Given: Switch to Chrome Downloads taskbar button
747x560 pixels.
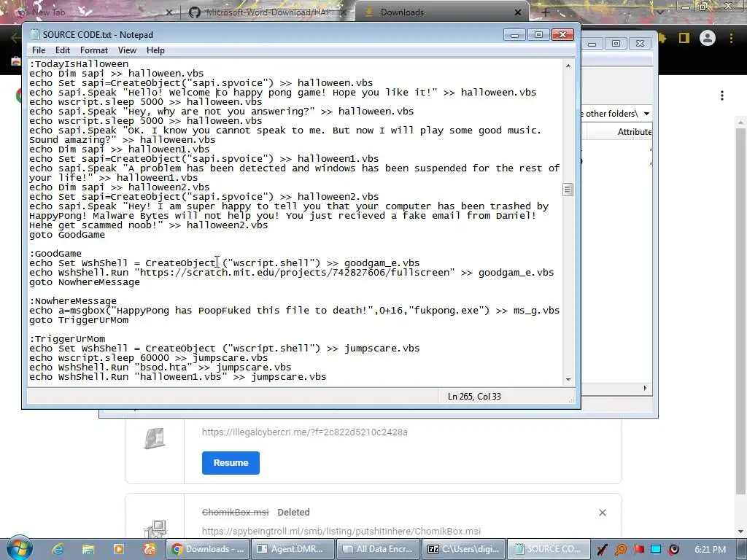Looking at the screenshot, I should point(206,549).
